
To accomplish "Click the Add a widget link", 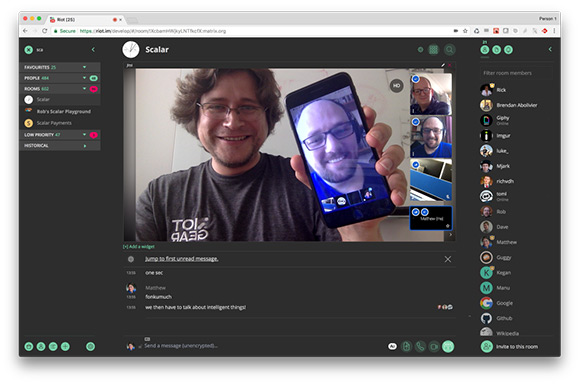I will coord(139,246).
